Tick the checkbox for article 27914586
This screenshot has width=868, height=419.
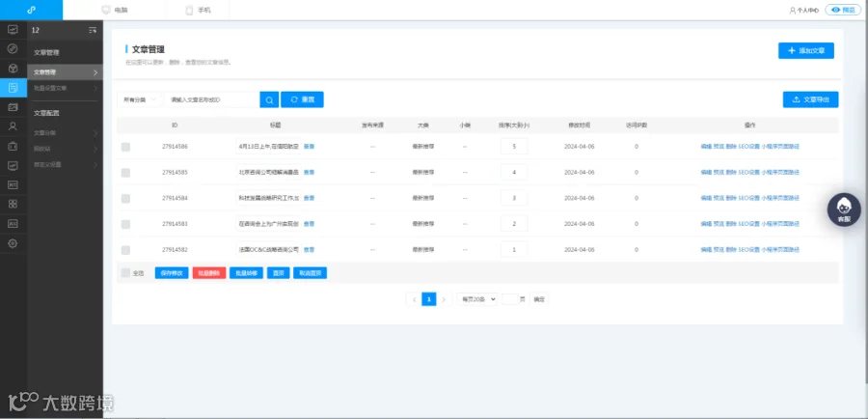click(x=125, y=147)
